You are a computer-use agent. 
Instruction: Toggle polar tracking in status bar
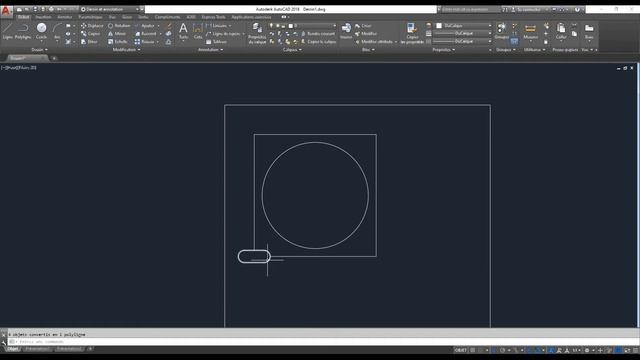coord(502,350)
